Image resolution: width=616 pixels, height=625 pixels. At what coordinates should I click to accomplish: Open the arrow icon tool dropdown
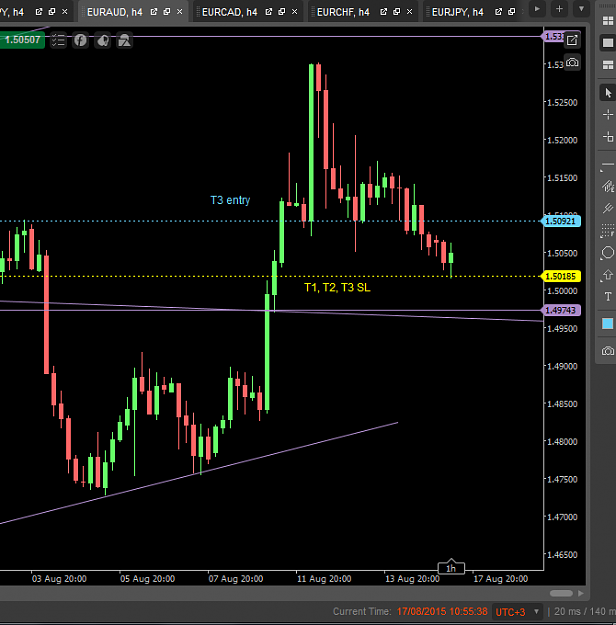click(608, 275)
